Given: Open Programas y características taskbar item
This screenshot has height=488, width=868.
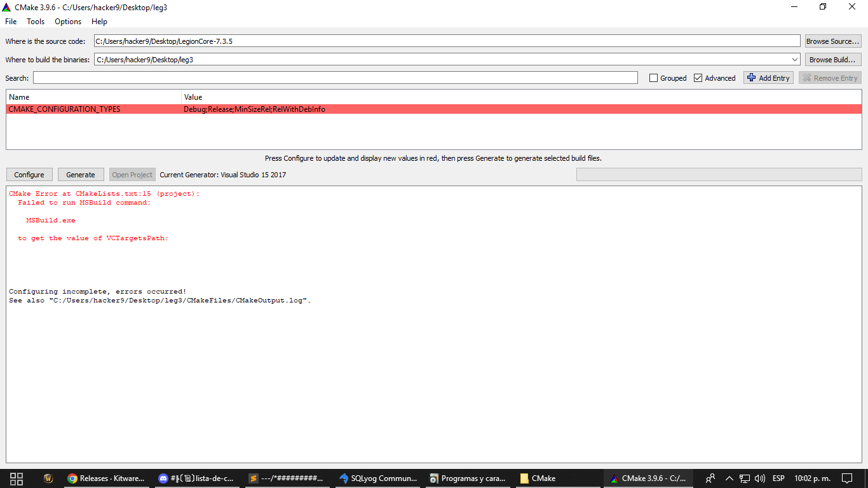Looking at the screenshot, I should click(468, 478).
